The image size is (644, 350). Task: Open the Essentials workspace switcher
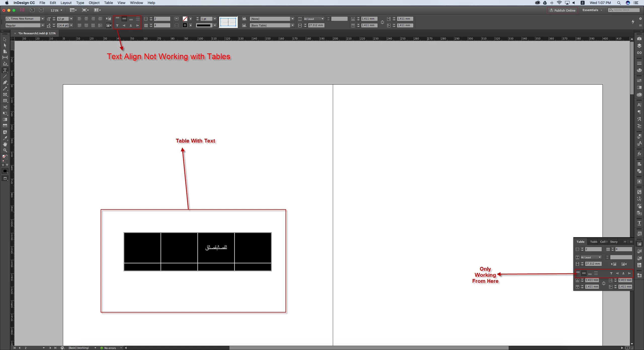(x=592, y=10)
